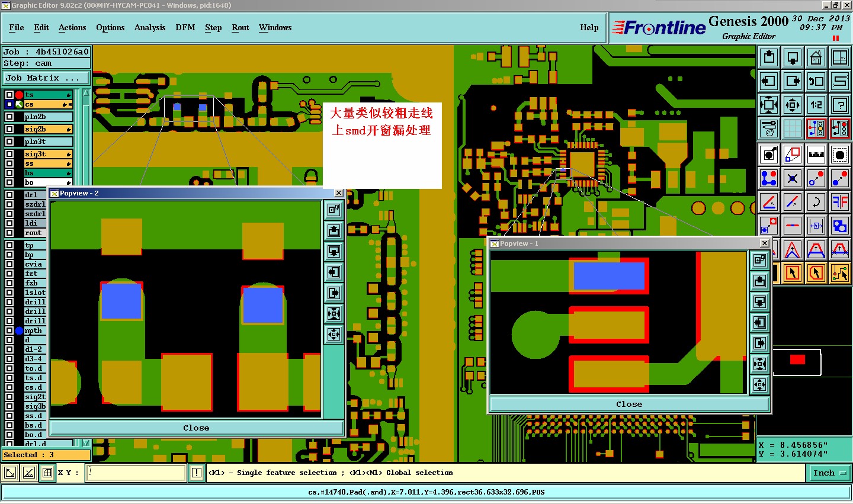The image size is (853, 504).
Task: Click the exclamation mark button beside XY field
Action: tap(197, 473)
